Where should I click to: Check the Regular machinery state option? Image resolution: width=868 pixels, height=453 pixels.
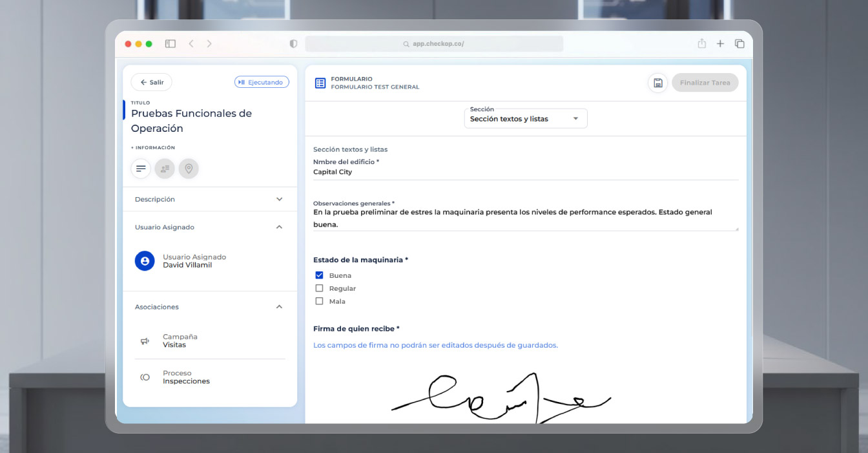[319, 288]
